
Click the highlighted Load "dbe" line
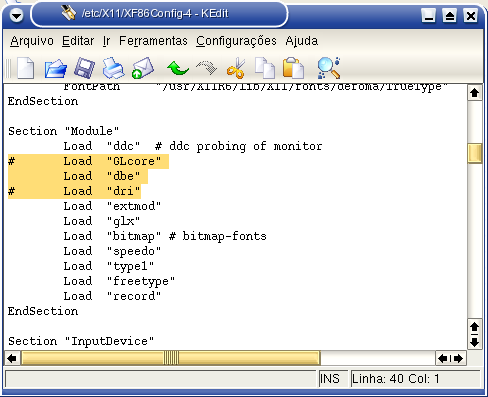click(78, 176)
